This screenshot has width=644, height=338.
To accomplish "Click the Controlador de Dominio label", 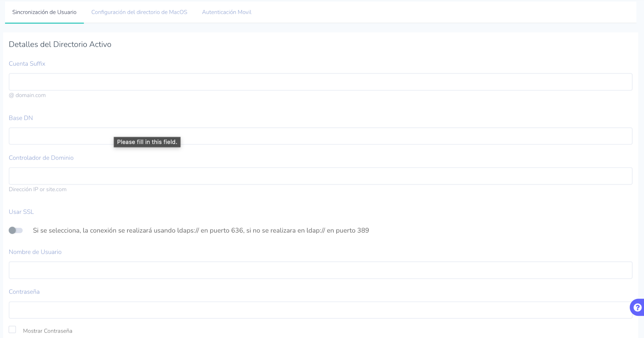I will point(41,158).
